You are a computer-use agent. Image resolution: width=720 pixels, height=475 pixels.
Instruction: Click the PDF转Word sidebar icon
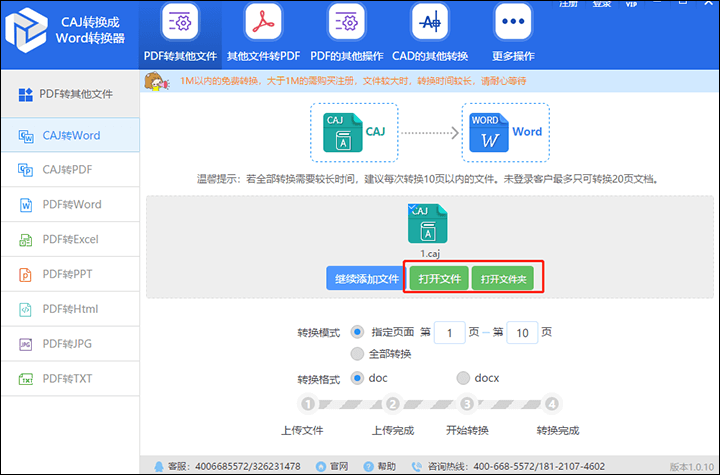(x=26, y=205)
